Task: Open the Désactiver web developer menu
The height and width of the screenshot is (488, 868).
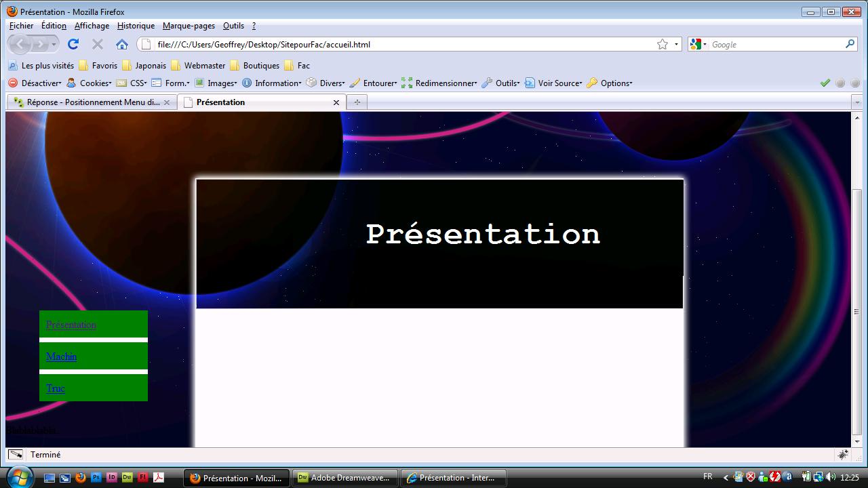Action: (35, 83)
